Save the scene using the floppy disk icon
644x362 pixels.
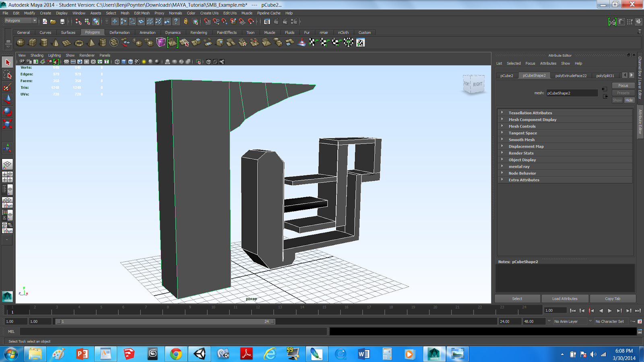pos(62,21)
